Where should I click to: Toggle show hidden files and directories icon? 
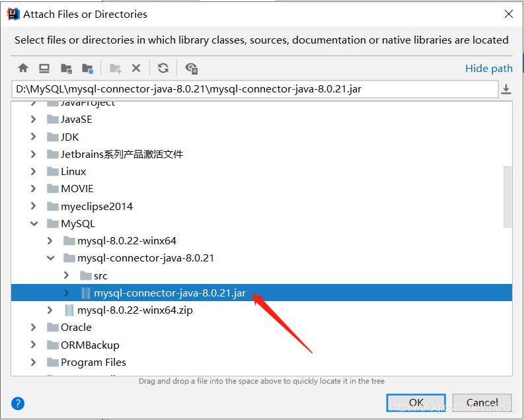pos(192,69)
